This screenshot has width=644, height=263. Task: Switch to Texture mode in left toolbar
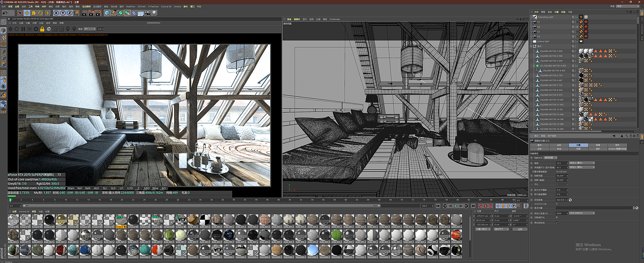(x=4, y=37)
